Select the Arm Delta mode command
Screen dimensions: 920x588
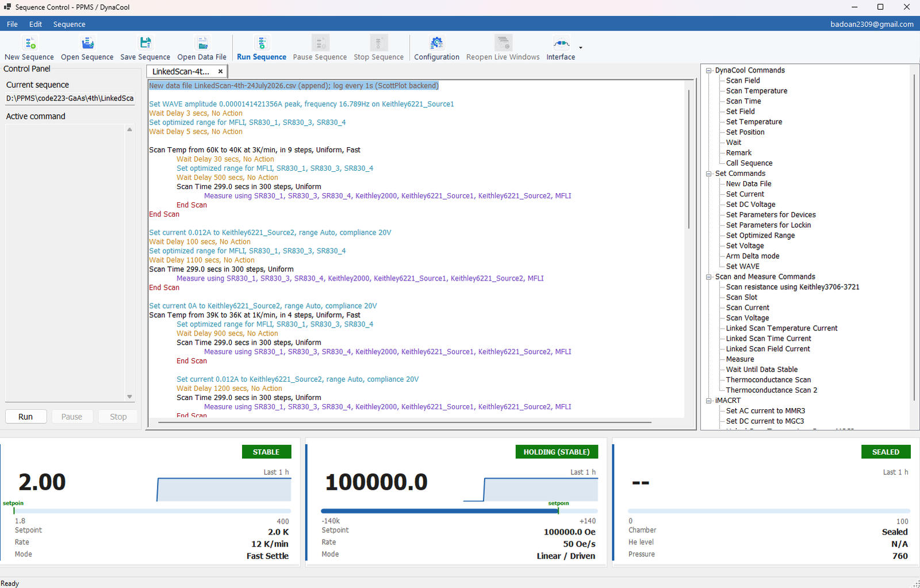[x=753, y=256]
